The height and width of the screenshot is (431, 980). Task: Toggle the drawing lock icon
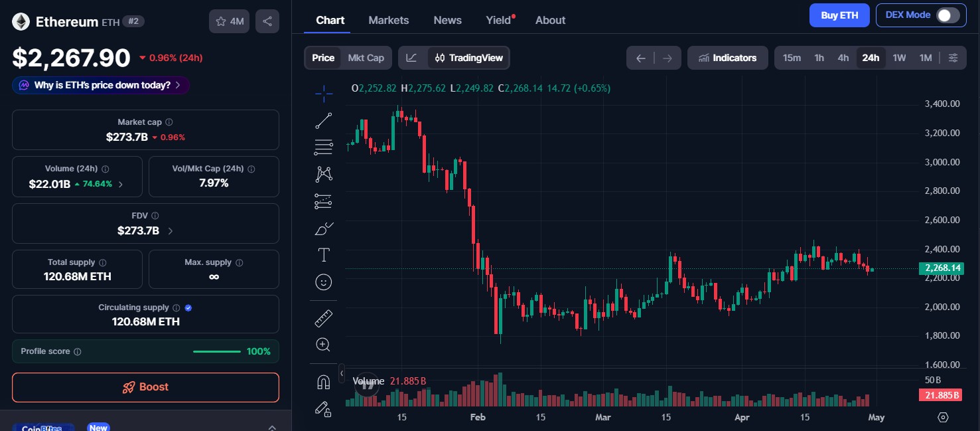323,410
